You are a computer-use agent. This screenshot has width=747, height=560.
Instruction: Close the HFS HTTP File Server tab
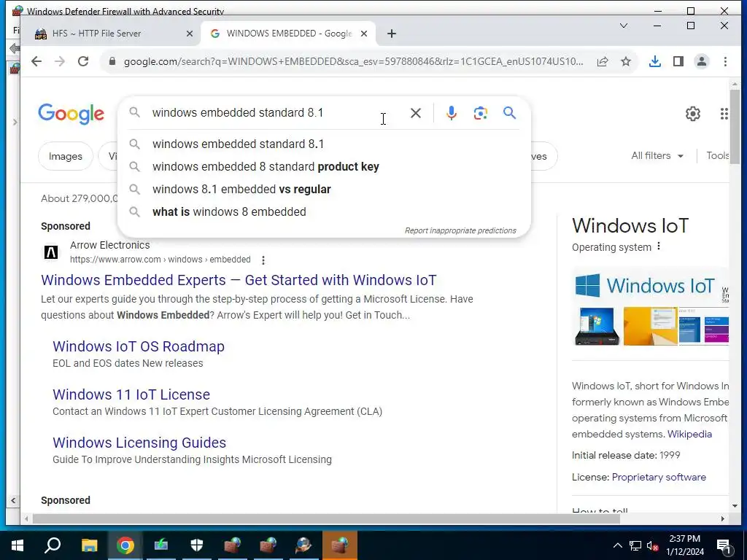click(x=190, y=34)
